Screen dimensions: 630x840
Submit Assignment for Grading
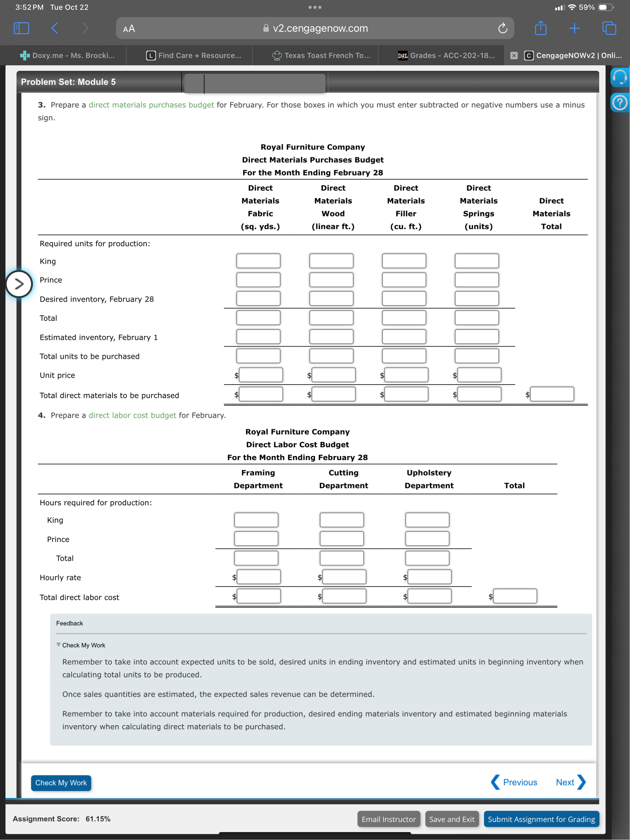coord(541,819)
